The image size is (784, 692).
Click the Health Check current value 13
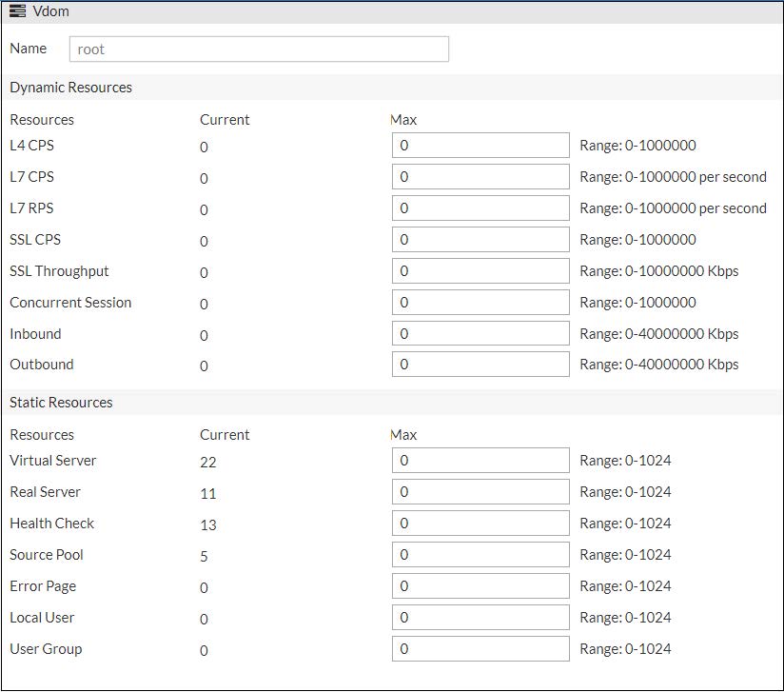pyautogui.click(x=208, y=524)
